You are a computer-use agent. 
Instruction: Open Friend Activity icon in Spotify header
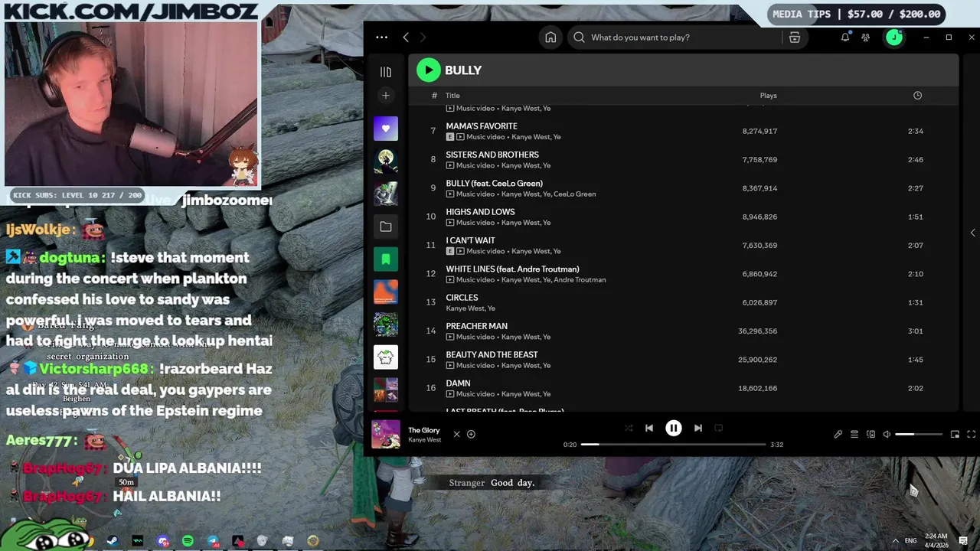(x=865, y=37)
